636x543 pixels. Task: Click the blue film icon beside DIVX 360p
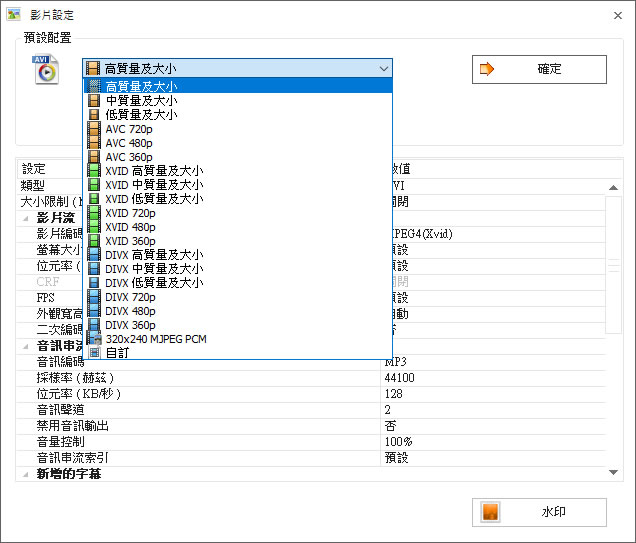click(94, 325)
